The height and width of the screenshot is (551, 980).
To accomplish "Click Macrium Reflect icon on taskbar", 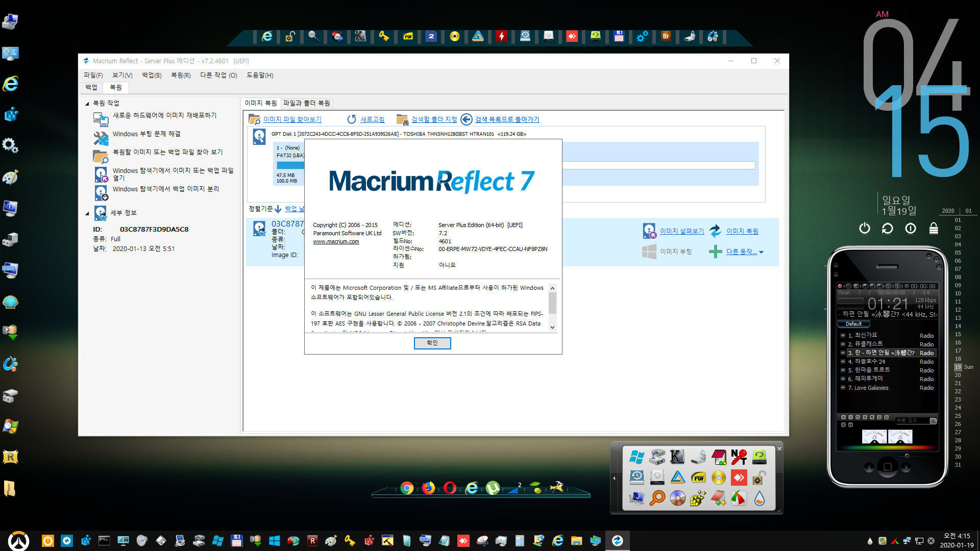I will 618,541.
